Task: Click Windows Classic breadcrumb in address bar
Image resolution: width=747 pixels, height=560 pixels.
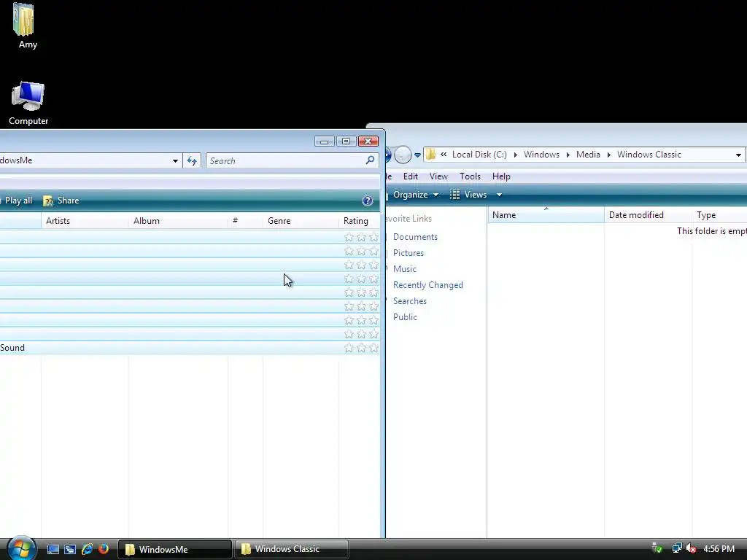Action: click(649, 155)
